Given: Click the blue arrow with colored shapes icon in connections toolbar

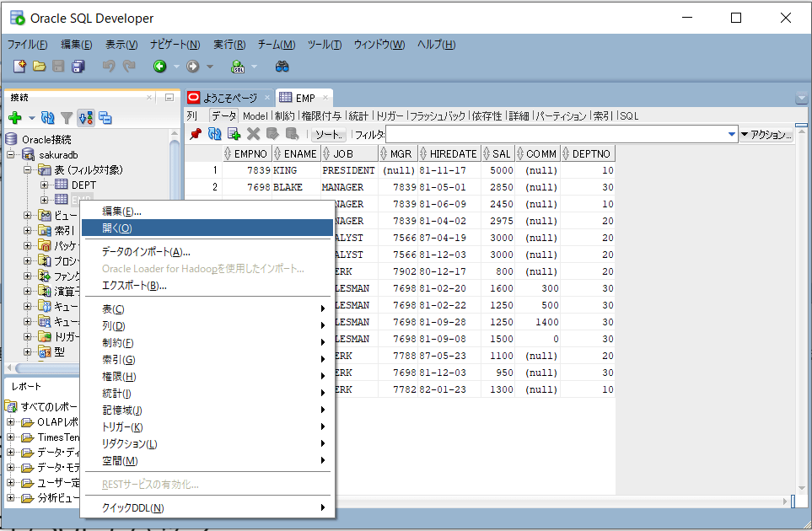Looking at the screenshot, I should (x=86, y=118).
